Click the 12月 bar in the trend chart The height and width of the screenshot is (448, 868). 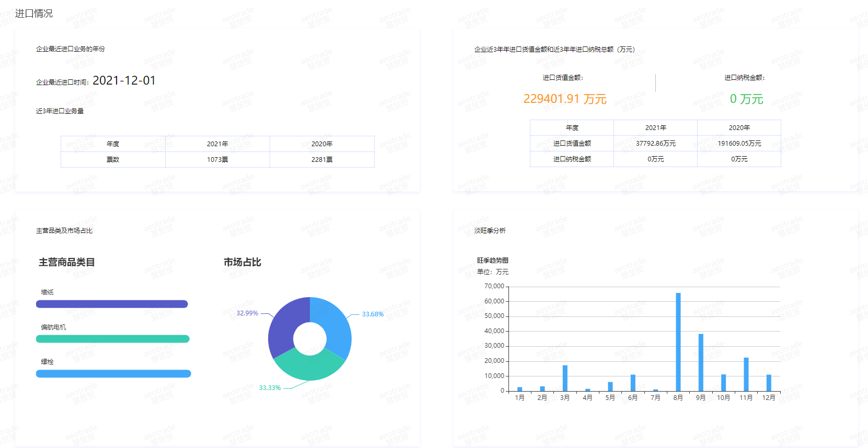coord(769,383)
